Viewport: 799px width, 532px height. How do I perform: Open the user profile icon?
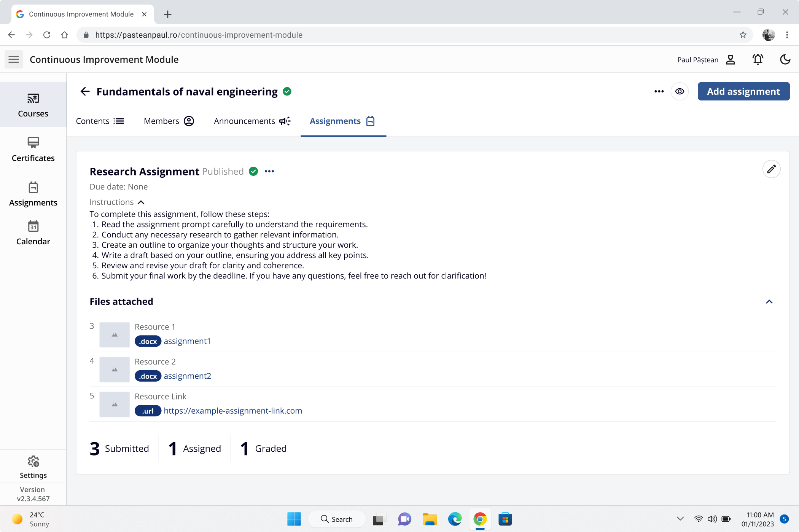pos(730,60)
